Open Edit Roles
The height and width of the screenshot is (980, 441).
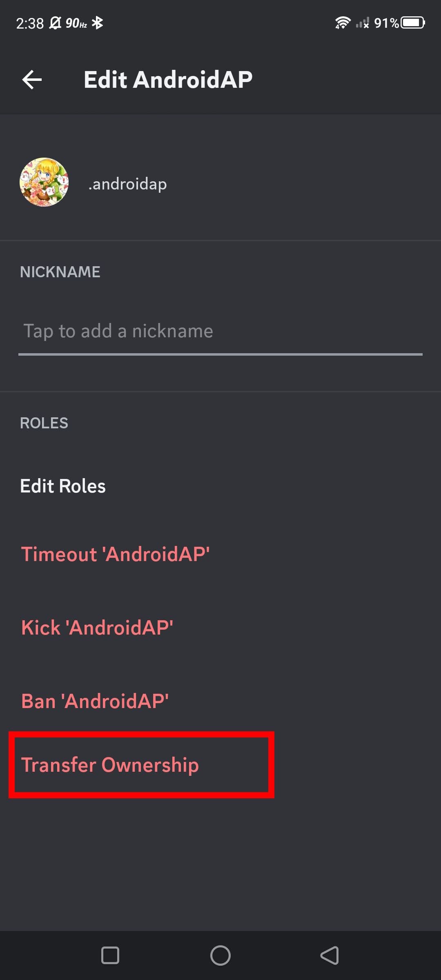pos(63,486)
